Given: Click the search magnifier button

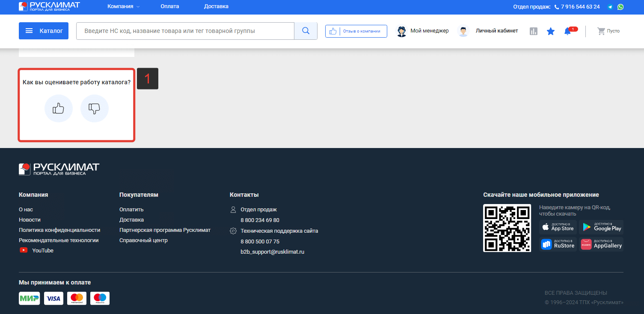Looking at the screenshot, I should [x=306, y=31].
